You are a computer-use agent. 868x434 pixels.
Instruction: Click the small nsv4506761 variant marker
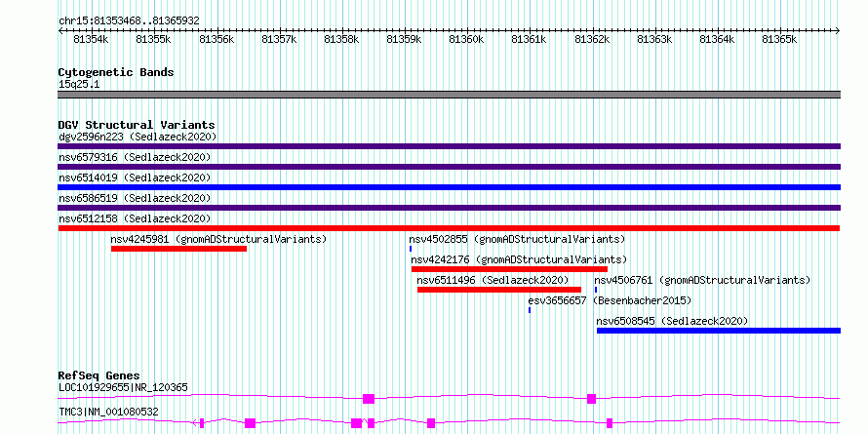tap(596, 290)
